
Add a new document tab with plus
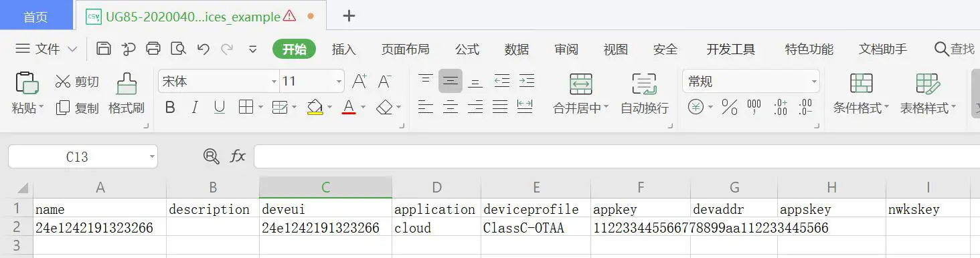[x=349, y=16]
